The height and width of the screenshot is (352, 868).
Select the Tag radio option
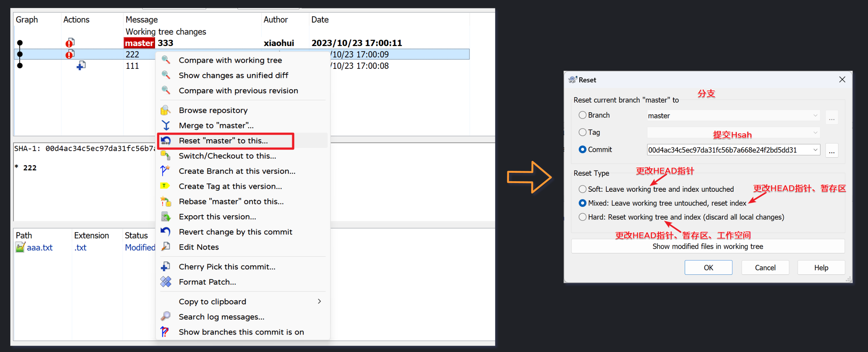click(582, 132)
